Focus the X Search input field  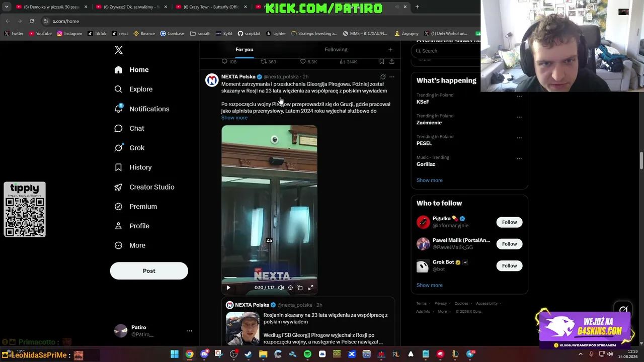(447, 51)
